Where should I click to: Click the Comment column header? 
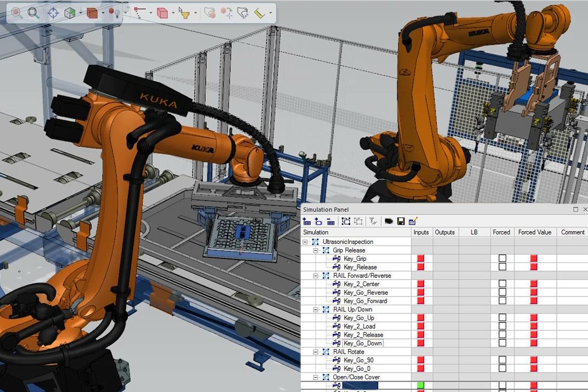pyautogui.click(x=572, y=232)
